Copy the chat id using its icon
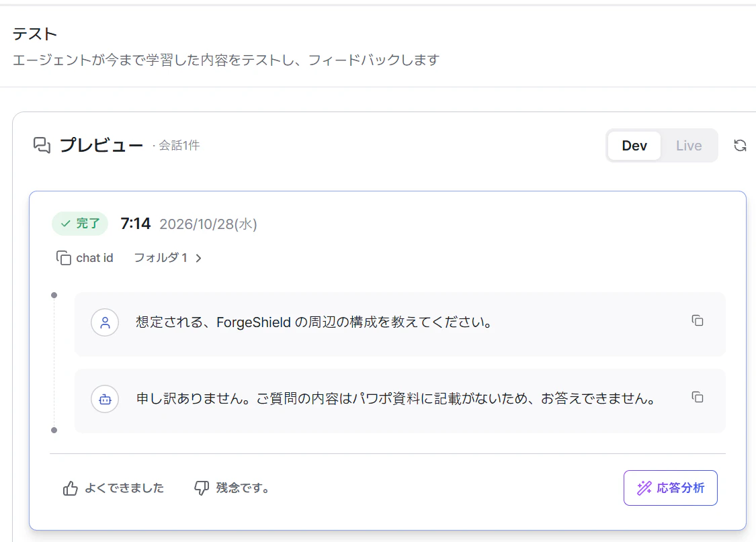This screenshot has width=756, height=542. pos(64,258)
